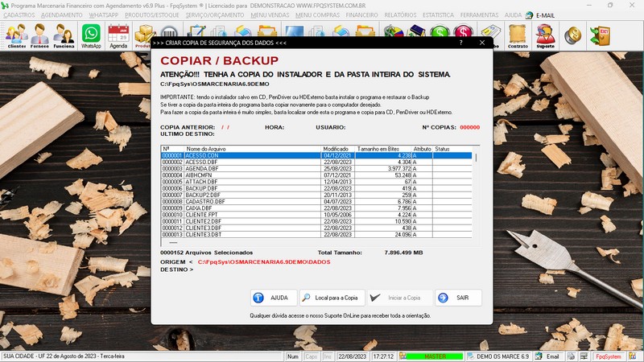Click the barcode toolbar icon
Image resolution: width=644 pixels, height=362 pixels.
point(169,32)
